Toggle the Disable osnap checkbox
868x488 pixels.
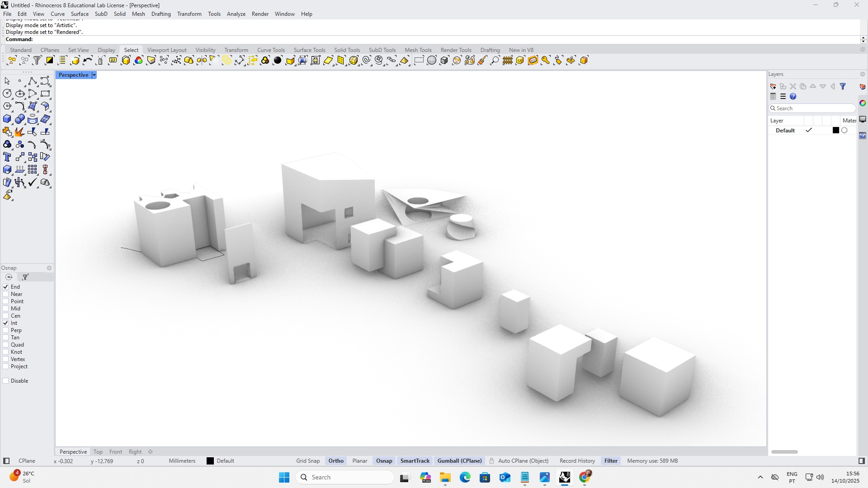click(6, 381)
